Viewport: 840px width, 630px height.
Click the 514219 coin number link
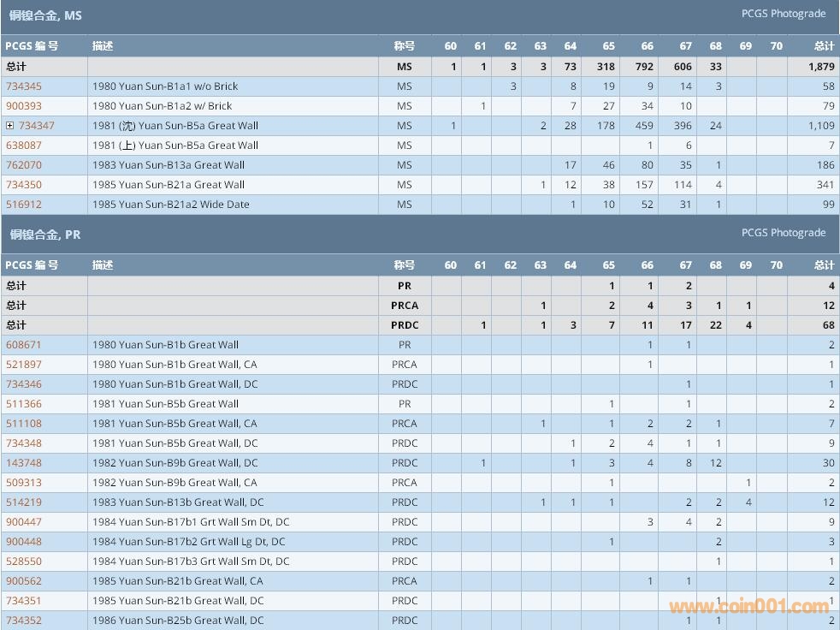point(24,502)
